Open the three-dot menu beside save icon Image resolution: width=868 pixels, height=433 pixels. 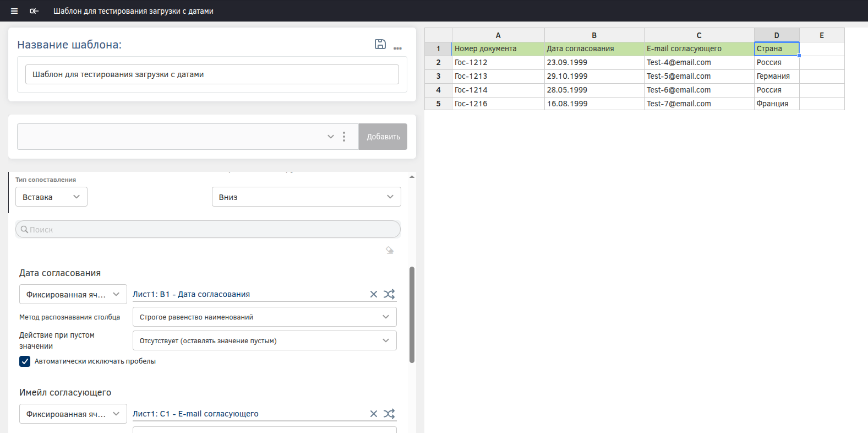tap(397, 48)
